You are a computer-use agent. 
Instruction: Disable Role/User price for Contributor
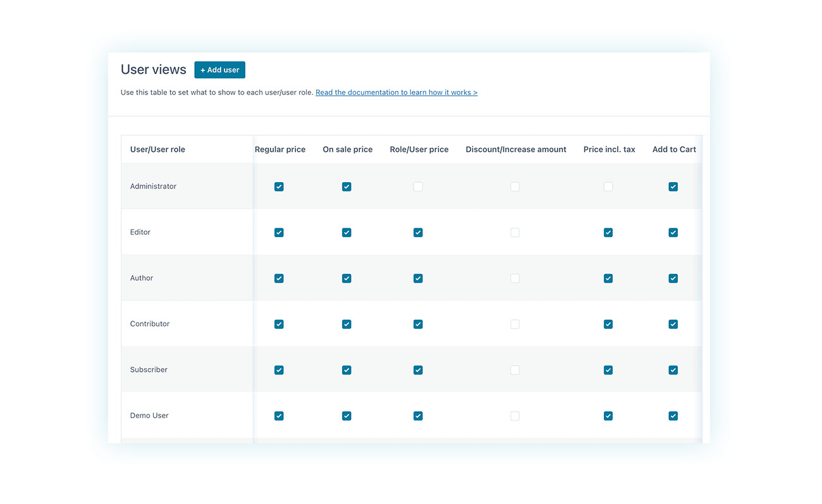tap(418, 324)
